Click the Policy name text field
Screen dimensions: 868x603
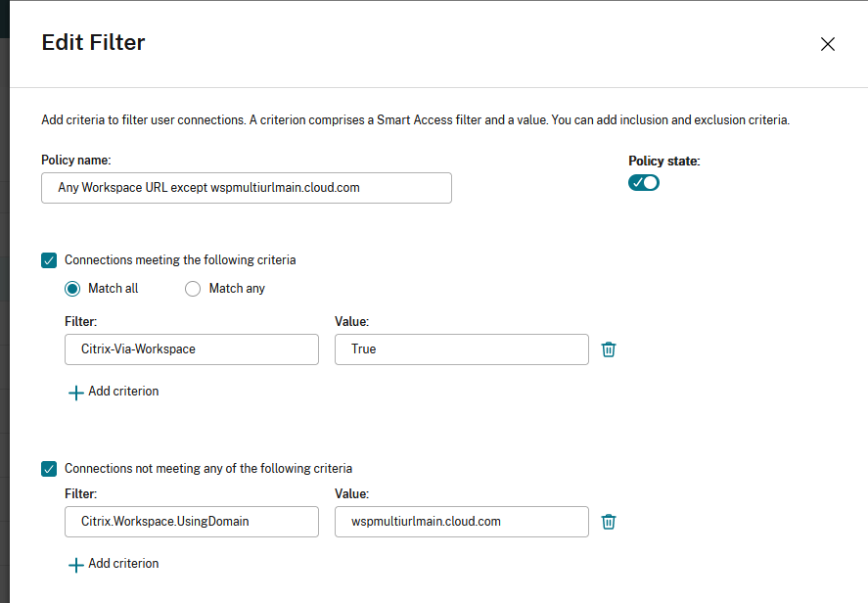[x=246, y=188]
